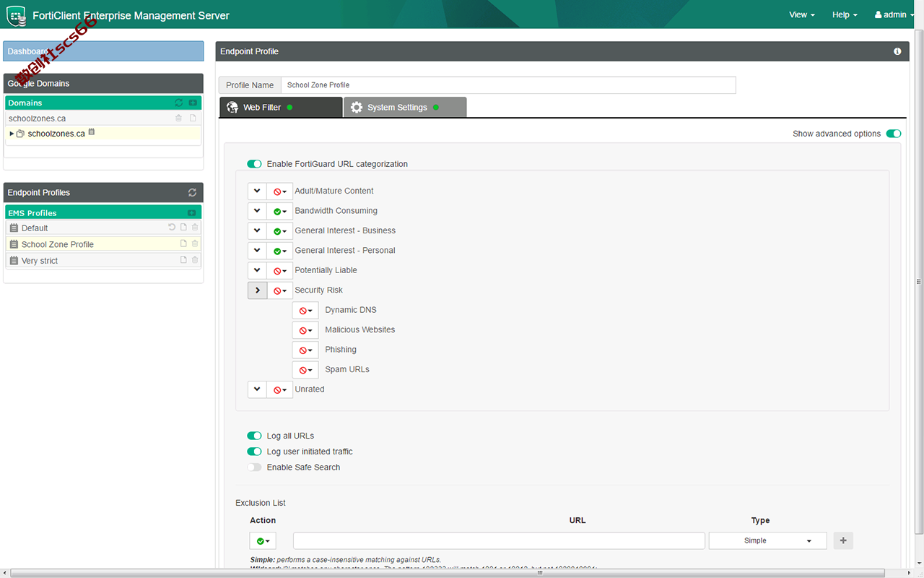924x578 pixels.
Task: Select the School Zone Profile entry
Action: (x=103, y=244)
